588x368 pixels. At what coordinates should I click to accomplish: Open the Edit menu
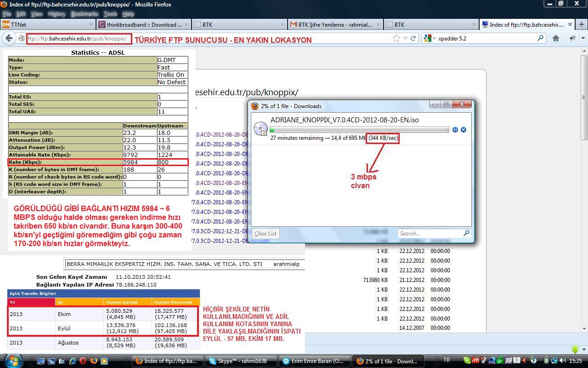pyautogui.click(x=21, y=14)
